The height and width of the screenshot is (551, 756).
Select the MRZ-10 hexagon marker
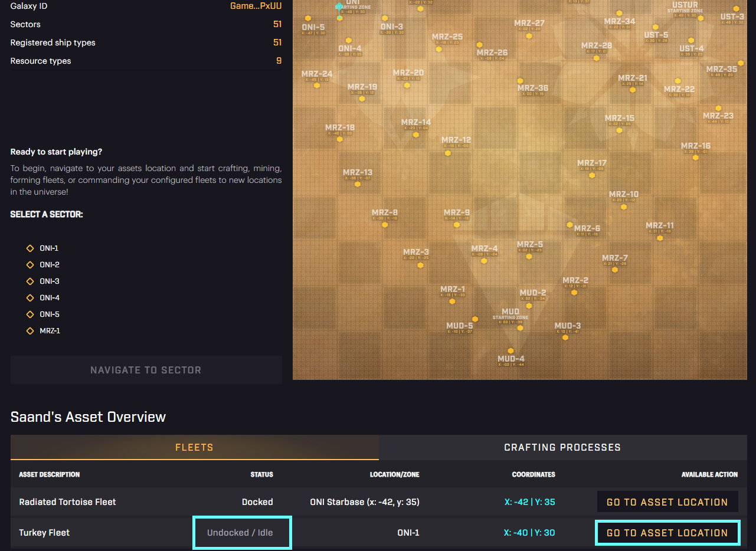[624, 206]
